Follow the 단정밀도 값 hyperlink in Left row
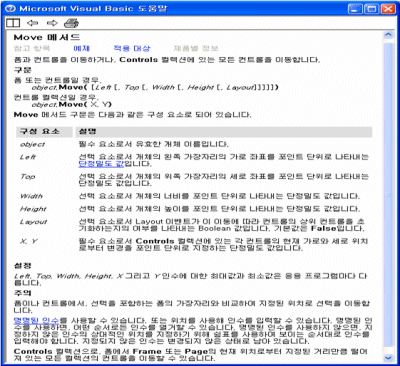The image size is (400, 366). pos(101,164)
